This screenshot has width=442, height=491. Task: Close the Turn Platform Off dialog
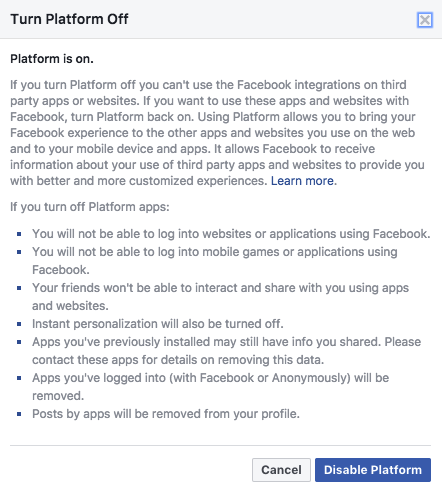pyautogui.click(x=425, y=20)
